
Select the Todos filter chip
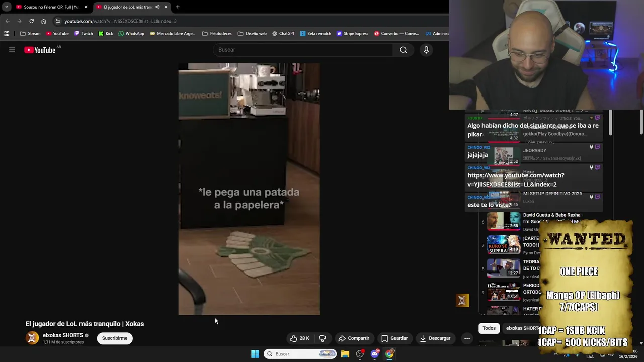(x=489, y=328)
